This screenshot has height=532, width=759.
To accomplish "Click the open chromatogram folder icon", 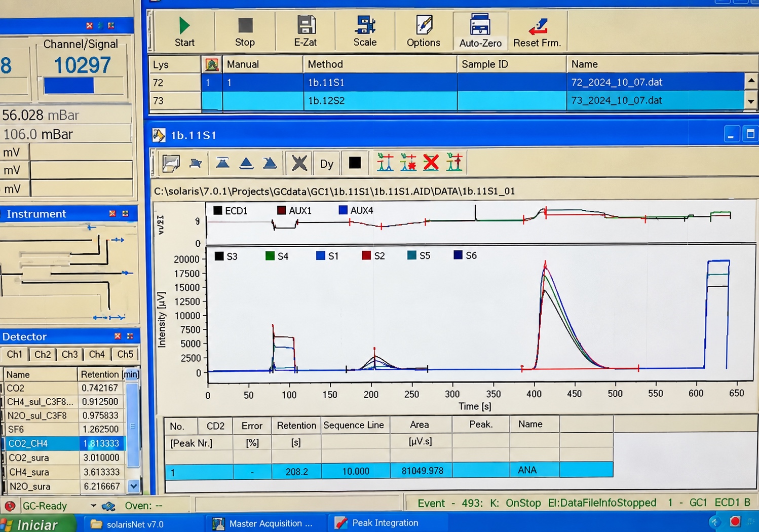I will pos(171,163).
